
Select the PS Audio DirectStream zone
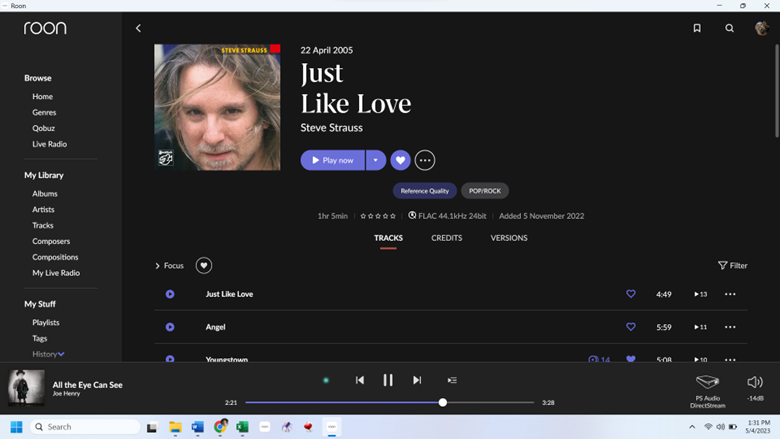[707, 391]
